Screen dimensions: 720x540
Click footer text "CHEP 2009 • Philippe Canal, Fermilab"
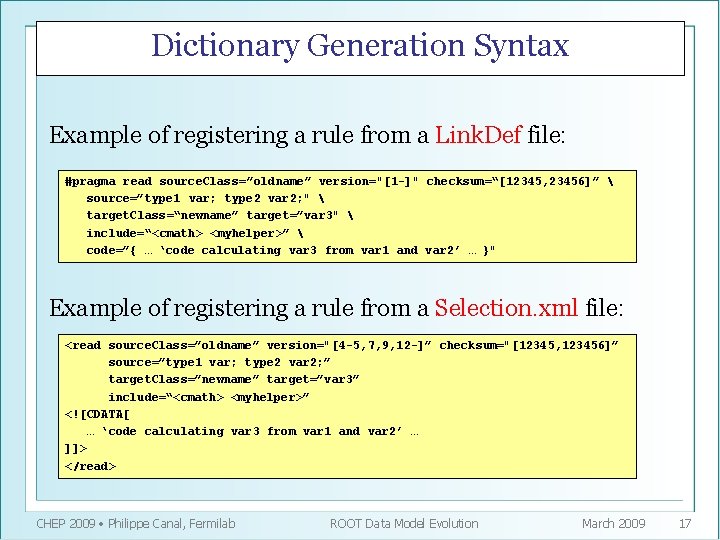point(136,523)
